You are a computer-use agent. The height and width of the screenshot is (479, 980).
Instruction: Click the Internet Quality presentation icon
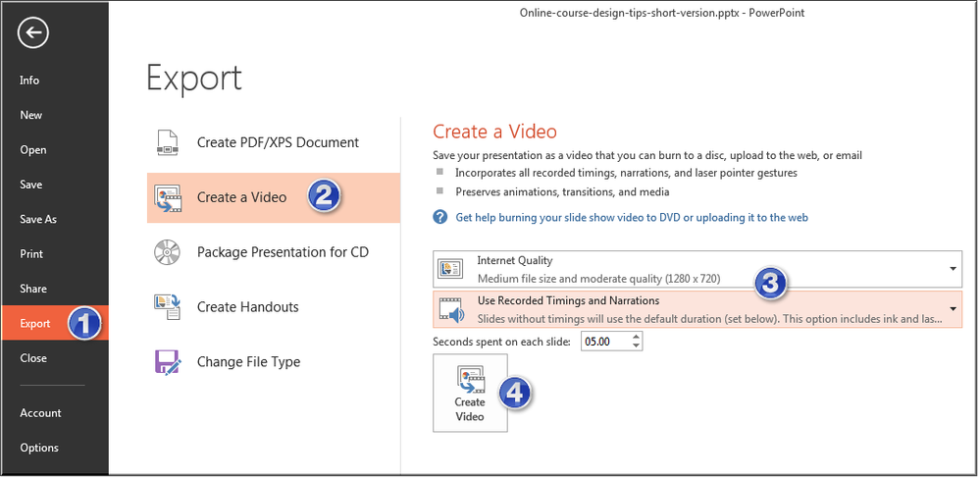[x=451, y=270]
